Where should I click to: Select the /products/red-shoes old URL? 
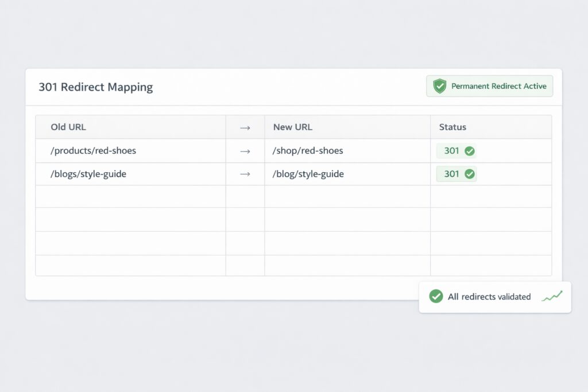click(94, 150)
